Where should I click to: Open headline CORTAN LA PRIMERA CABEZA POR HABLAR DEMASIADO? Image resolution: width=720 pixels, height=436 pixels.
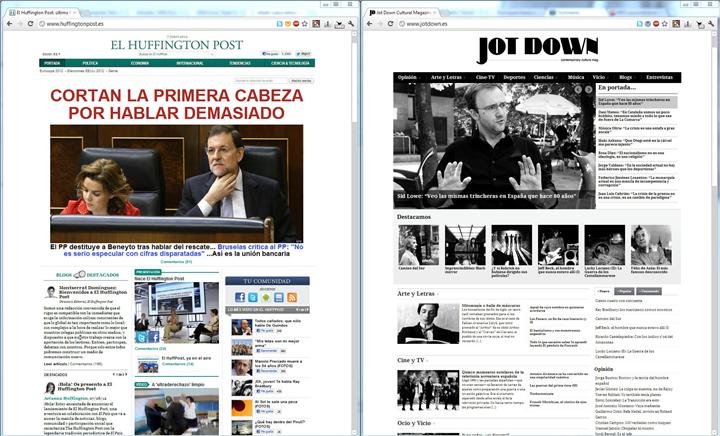177,104
